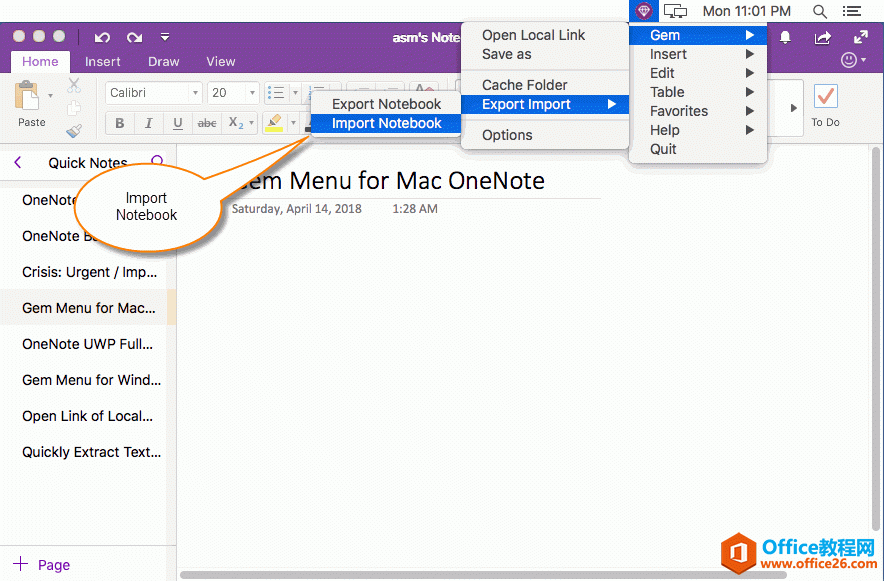Screen dimensions: 884x581
Task: Apply yellow text highlight color
Action: click(274, 123)
